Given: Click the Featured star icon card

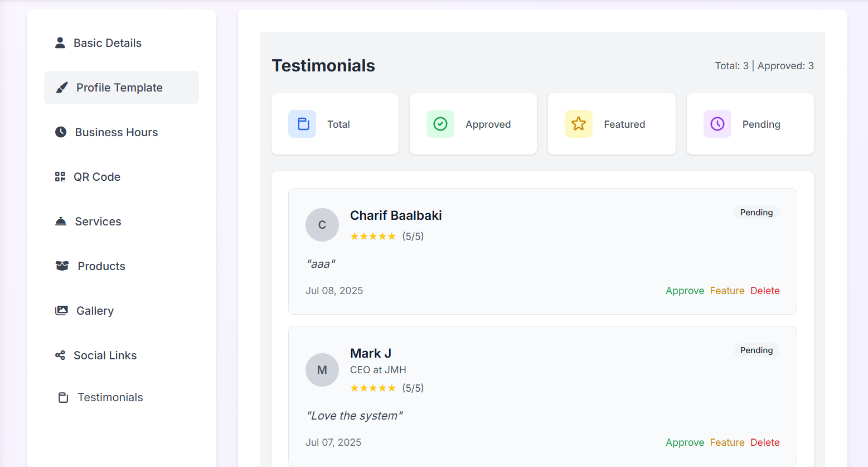Looking at the screenshot, I should [x=579, y=124].
